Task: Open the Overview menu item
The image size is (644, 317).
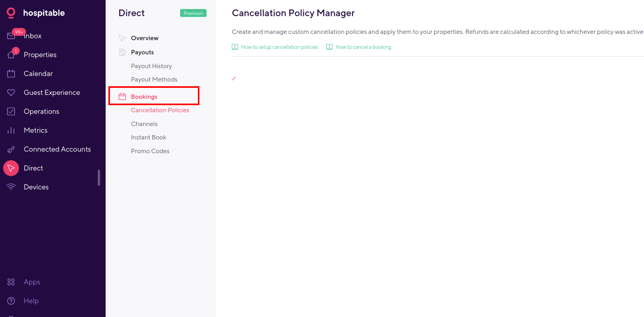Action: tap(145, 38)
